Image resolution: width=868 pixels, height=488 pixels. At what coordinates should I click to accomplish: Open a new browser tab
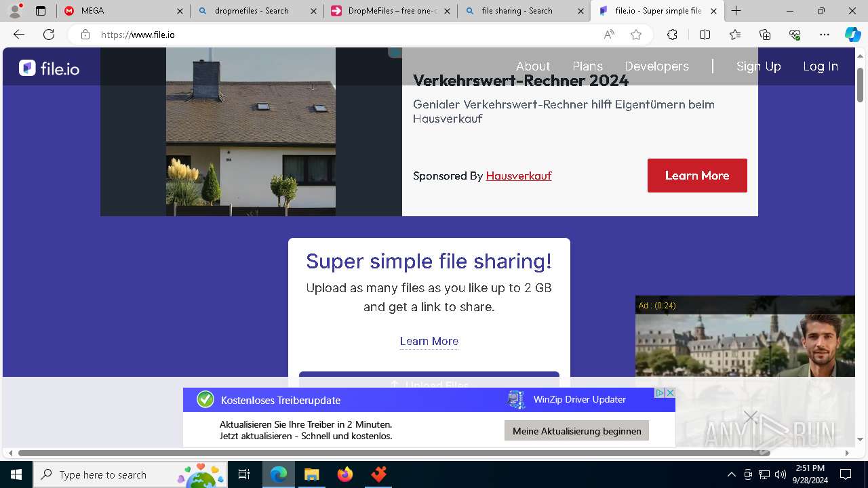(736, 11)
